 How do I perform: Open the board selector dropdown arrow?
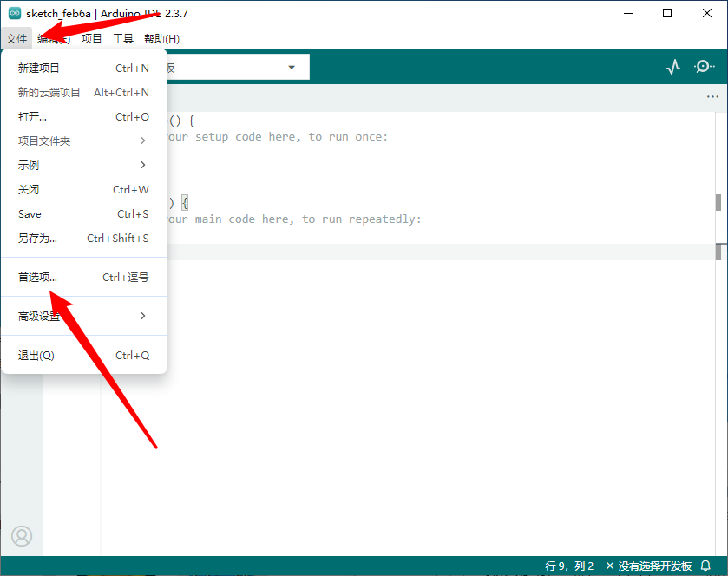click(x=292, y=67)
